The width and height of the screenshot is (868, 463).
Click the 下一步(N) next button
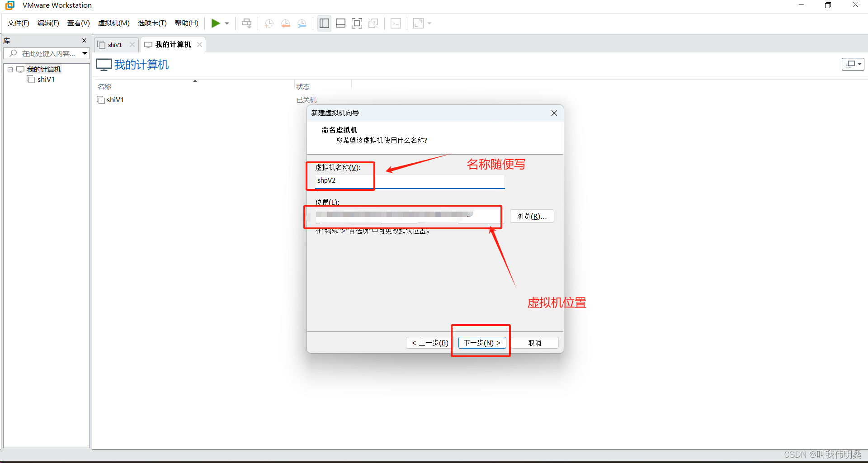[x=482, y=343]
